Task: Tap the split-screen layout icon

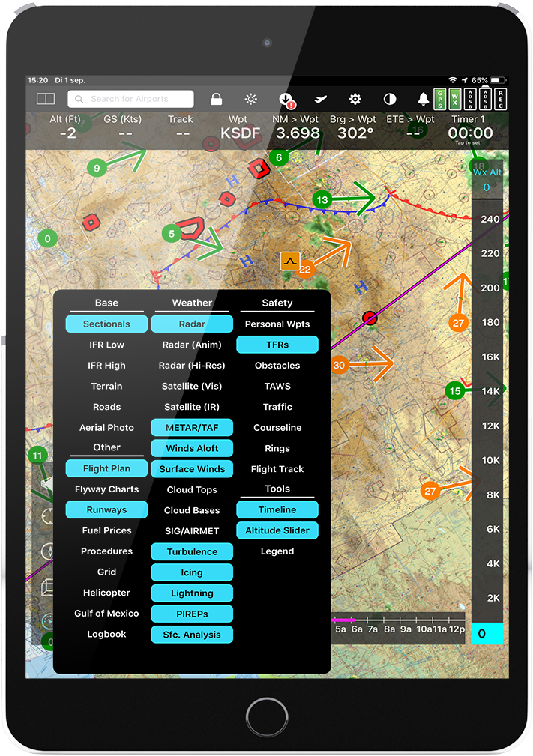Action: tap(46, 99)
